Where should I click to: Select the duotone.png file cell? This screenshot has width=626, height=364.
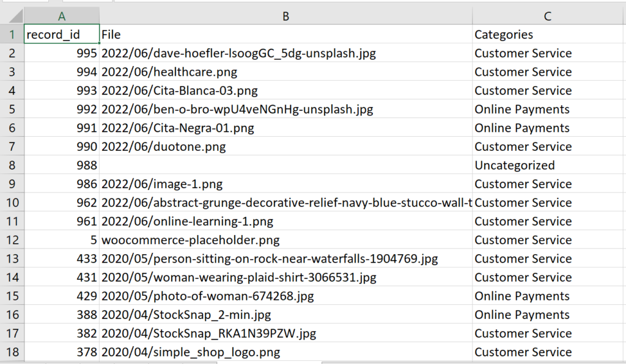tap(285, 147)
